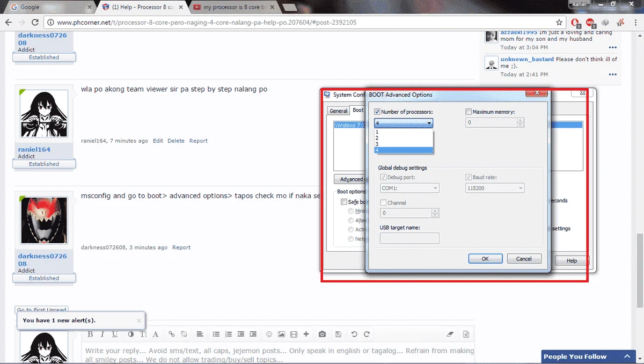The image size is (644, 364).
Task: Open the 115200 baud rate dropdown
Action: [x=495, y=188]
